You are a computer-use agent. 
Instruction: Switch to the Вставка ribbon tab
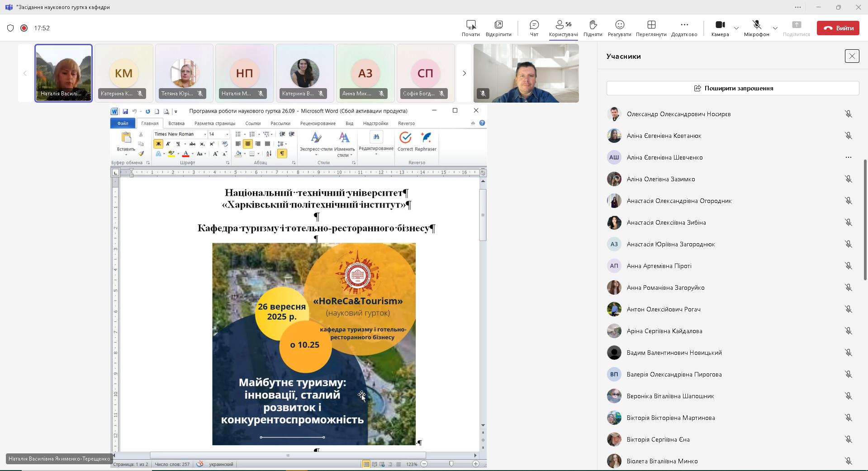click(176, 123)
